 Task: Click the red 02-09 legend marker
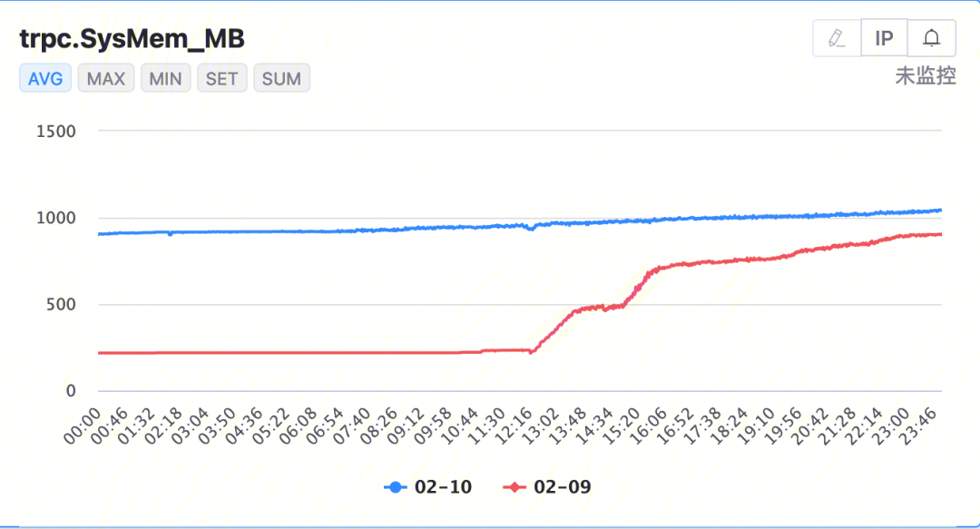click(x=514, y=487)
